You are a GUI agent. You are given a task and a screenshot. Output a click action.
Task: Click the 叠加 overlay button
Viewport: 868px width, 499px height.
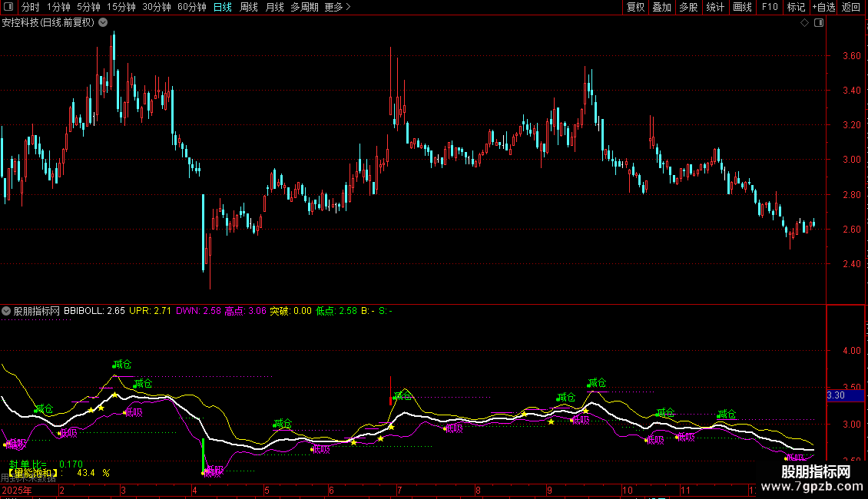click(661, 8)
